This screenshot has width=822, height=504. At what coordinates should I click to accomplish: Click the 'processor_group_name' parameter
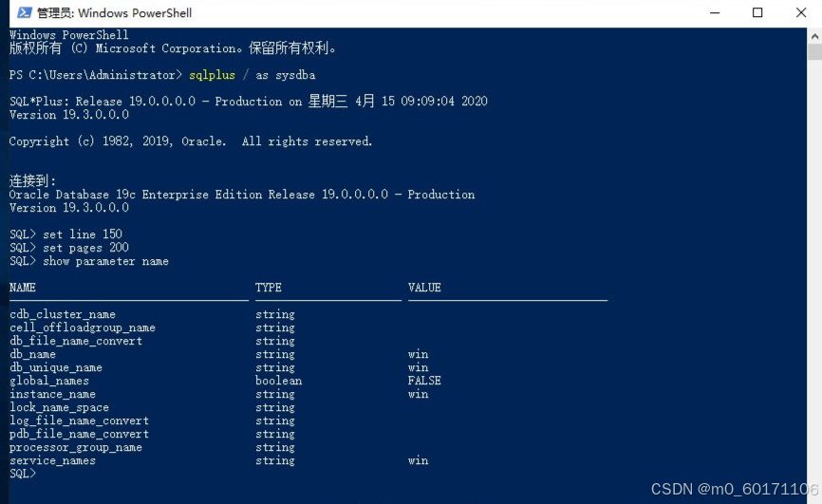pos(76,447)
